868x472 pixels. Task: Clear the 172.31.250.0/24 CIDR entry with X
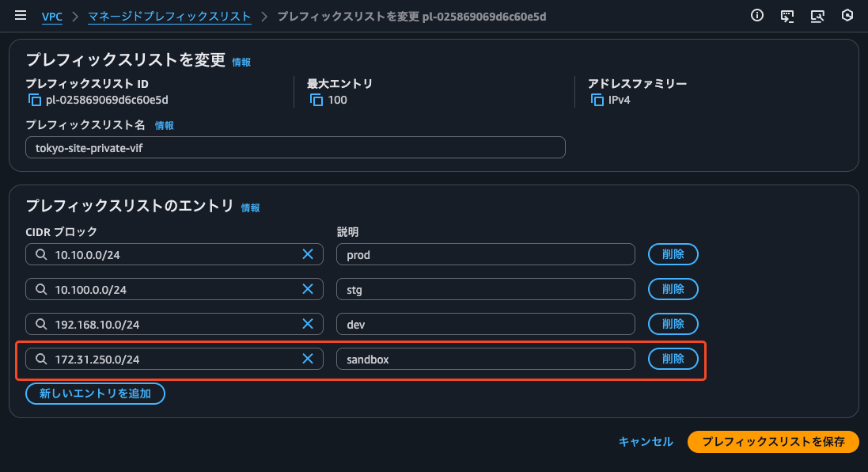(308, 358)
